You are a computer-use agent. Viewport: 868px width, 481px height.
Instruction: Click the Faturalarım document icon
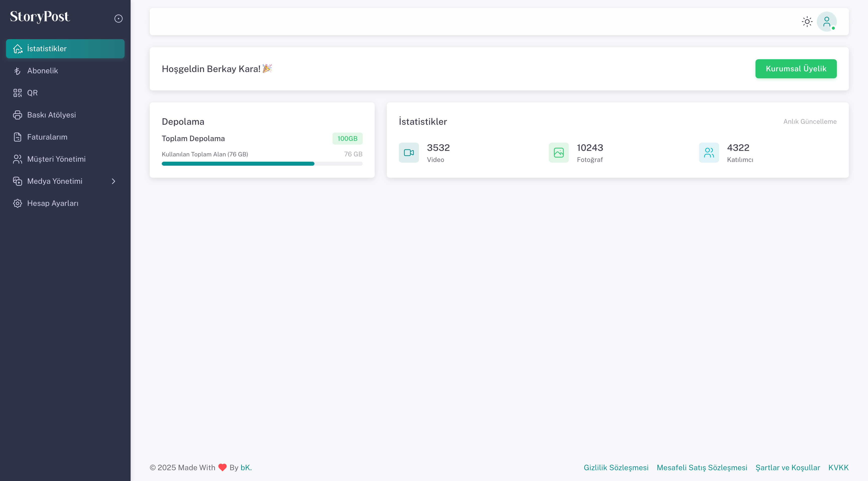18,137
